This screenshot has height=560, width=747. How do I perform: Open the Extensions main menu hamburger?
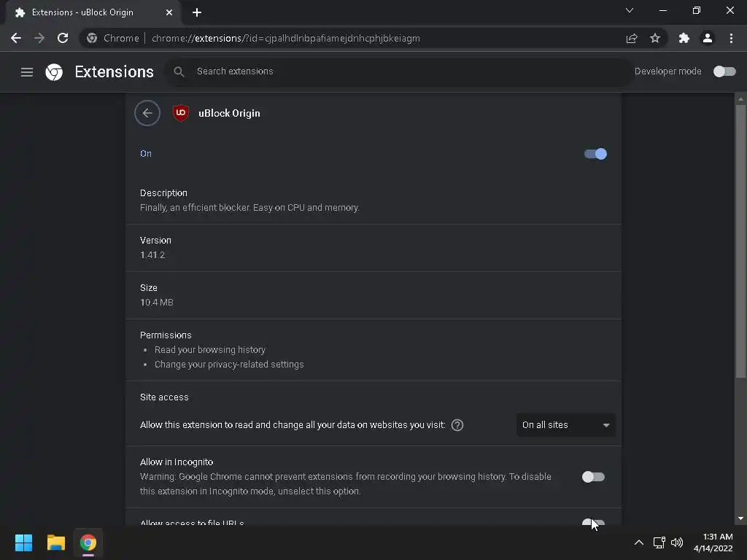[27, 72]
